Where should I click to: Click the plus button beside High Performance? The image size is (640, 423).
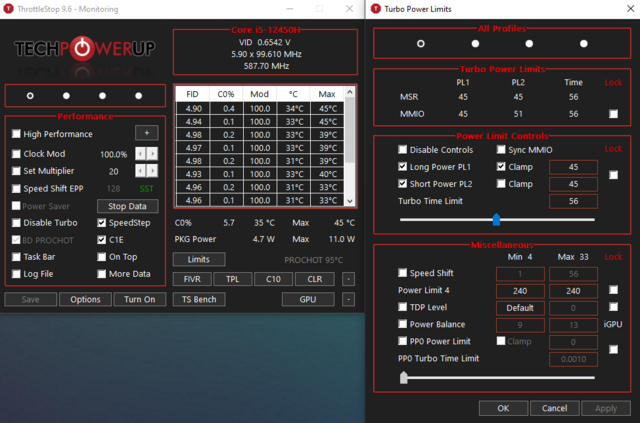pyautogui.click(x=146, y=133)
